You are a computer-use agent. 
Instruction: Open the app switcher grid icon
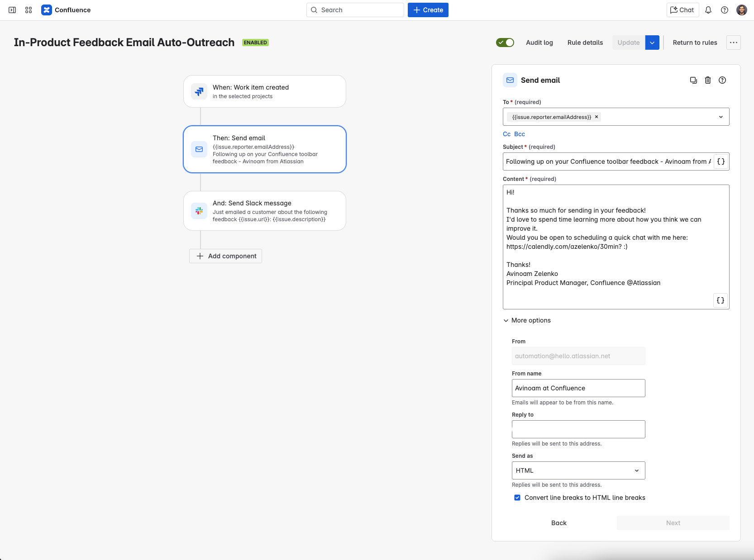(x=29, y=10)
